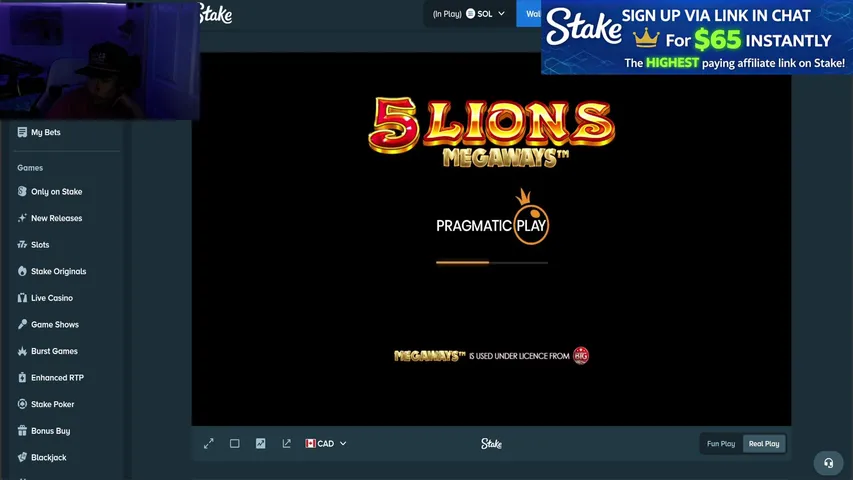The height and width of the screenshot is (480, 853).
Task: Open Stake Originals category
Action: (x=58, y=272)
